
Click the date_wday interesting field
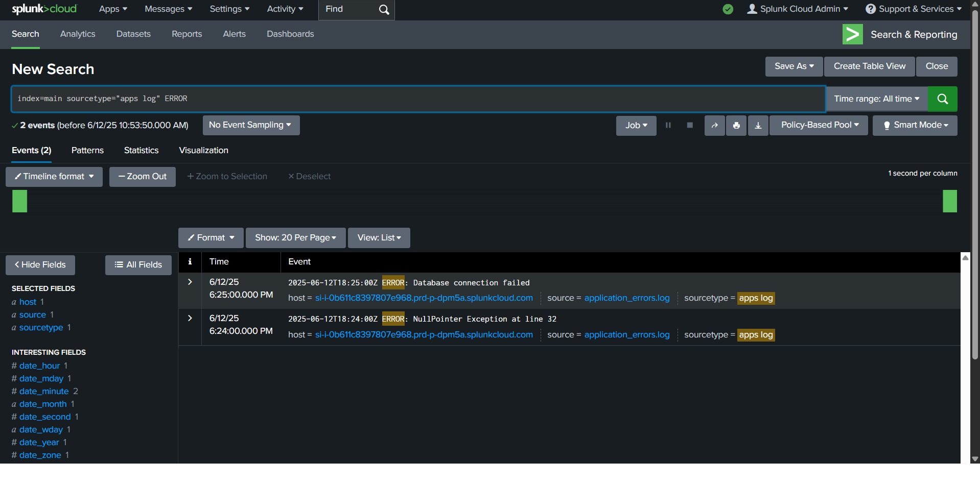(41, 430)
